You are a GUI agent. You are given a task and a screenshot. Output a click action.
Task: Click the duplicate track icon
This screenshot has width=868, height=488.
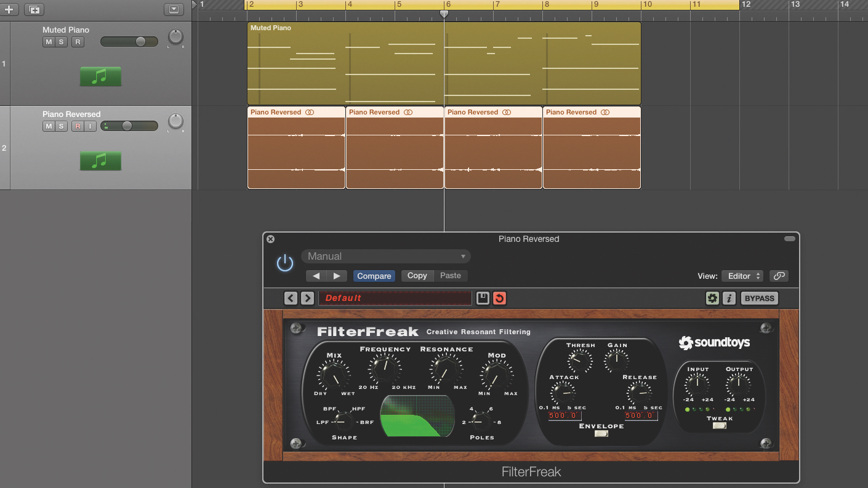click(x=34, y=9)
